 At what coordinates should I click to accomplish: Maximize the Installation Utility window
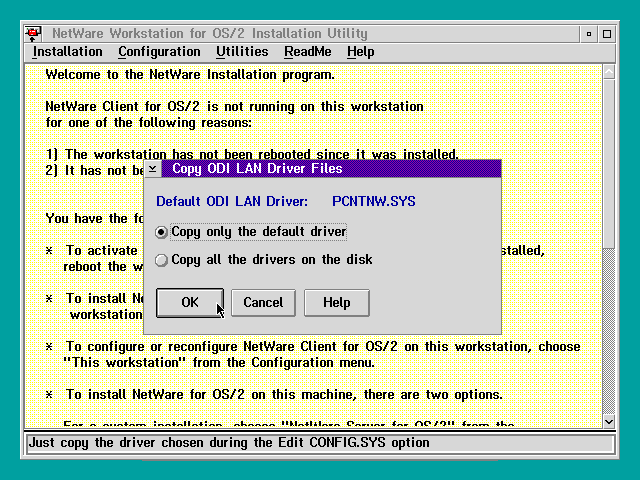point(607,34)
